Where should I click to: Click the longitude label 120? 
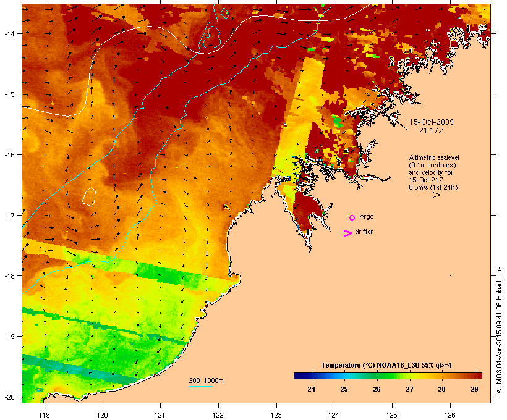pos(103,415)
